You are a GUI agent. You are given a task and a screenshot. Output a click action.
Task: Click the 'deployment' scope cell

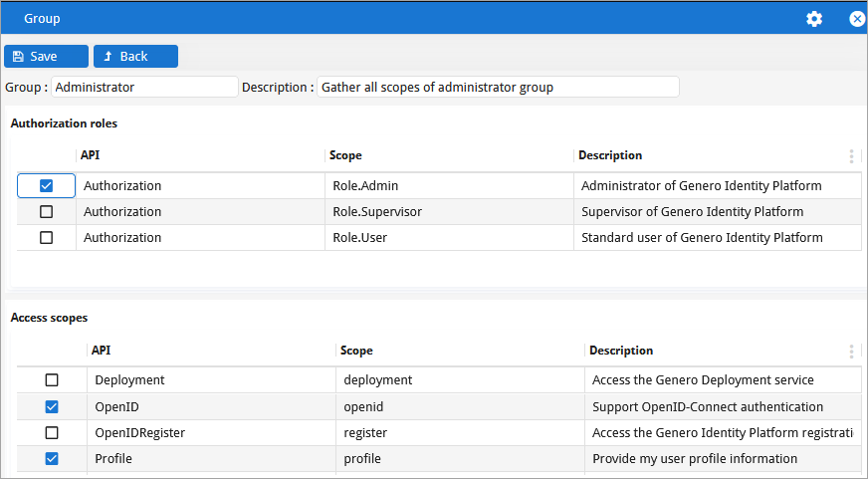461,379
